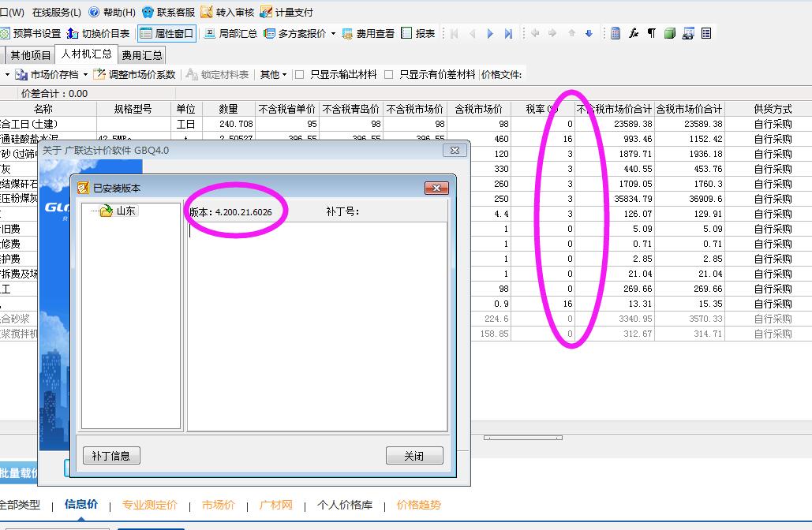Viewport: 812px width, 530px height.
Task: Click the list sheet toolbar icon
Action: click(705, 34)
